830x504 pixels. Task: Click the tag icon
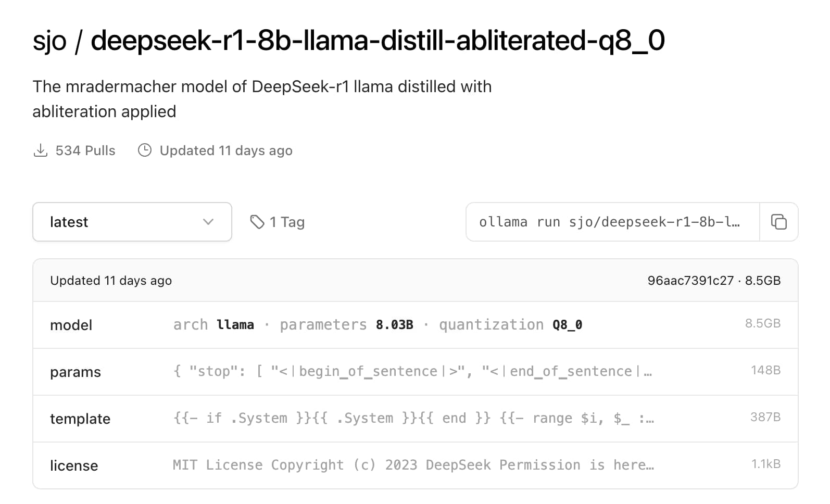pos(257,222)
